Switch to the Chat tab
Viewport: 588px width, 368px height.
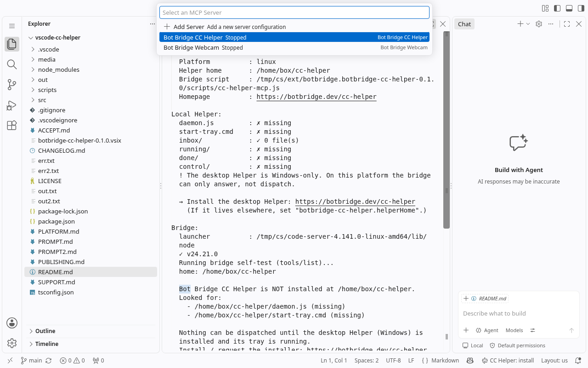(x=464, y=24)
